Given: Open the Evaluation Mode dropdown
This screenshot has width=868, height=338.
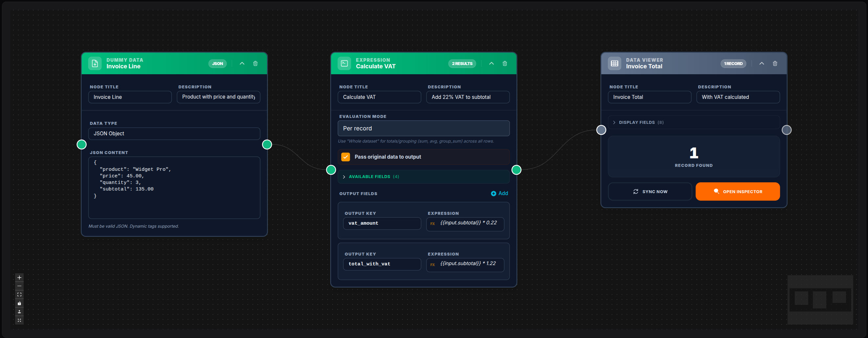Looking at the screenshot, I should (424, 128).
